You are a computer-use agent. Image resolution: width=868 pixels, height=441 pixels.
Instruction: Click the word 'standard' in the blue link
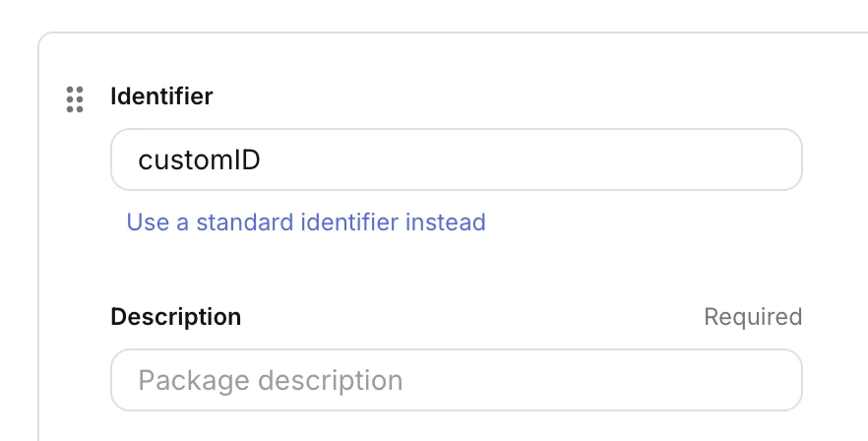(245, 222)
